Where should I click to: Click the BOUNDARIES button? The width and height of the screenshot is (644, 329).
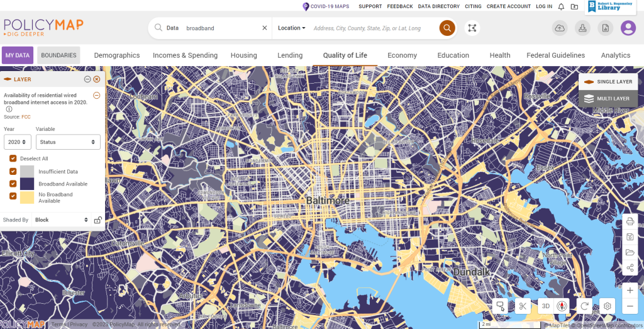click(58, 55)
